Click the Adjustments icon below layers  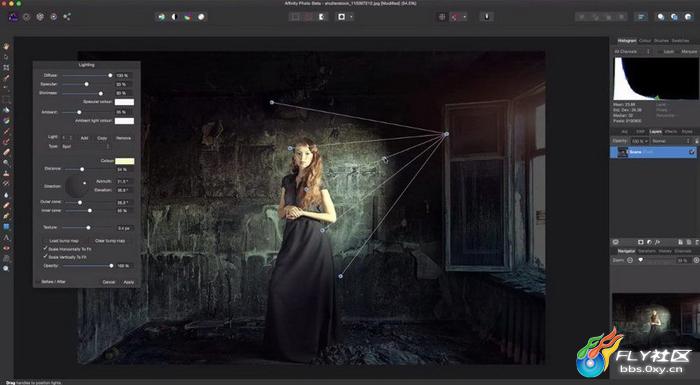click(x=649, y=242)
